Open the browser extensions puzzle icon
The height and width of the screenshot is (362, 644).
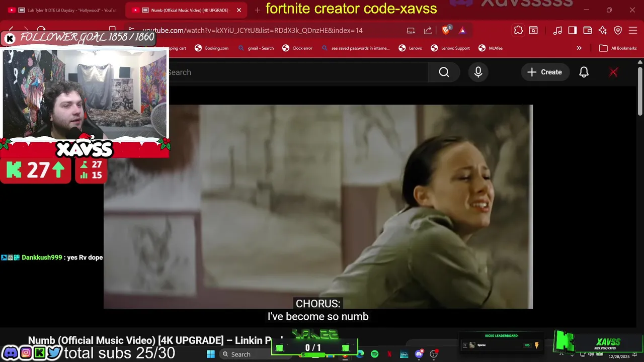point(518,30)
